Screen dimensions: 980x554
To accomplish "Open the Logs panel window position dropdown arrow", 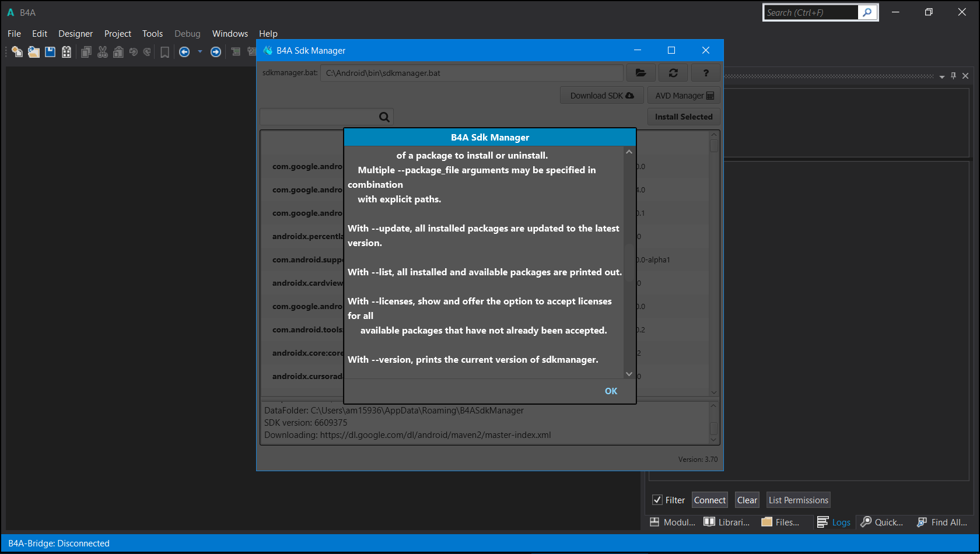I will [x=942, y=76].
